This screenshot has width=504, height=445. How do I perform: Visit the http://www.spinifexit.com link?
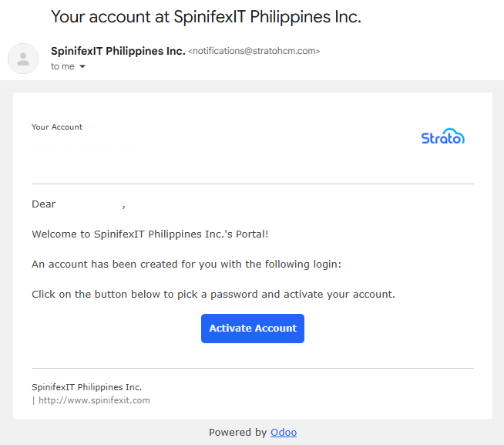(x=94, y=400)
